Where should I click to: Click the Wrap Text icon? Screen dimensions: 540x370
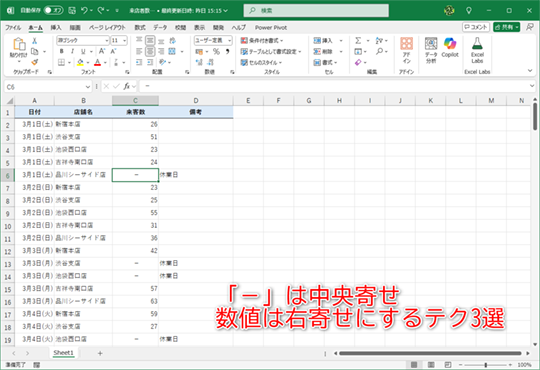(x=173, y=41)
